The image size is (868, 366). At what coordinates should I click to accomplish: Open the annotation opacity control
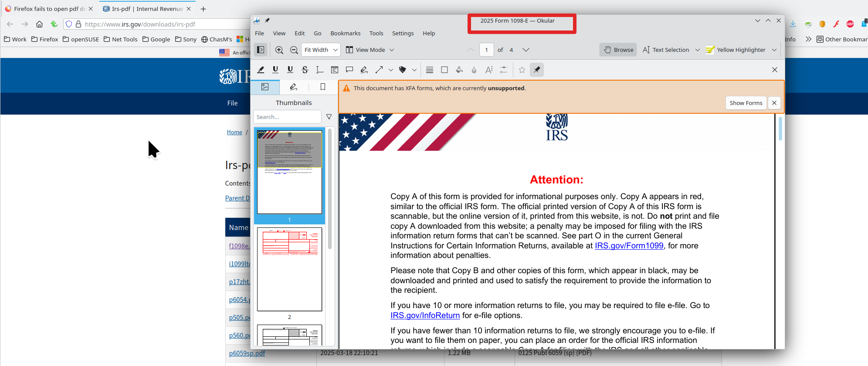pos(474,70)
